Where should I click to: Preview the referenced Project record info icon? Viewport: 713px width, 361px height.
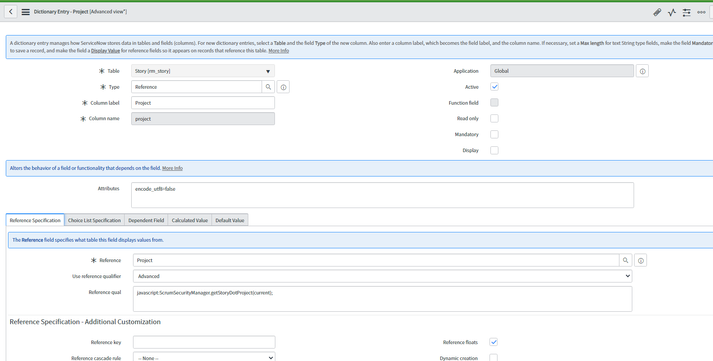pos(641,261)
